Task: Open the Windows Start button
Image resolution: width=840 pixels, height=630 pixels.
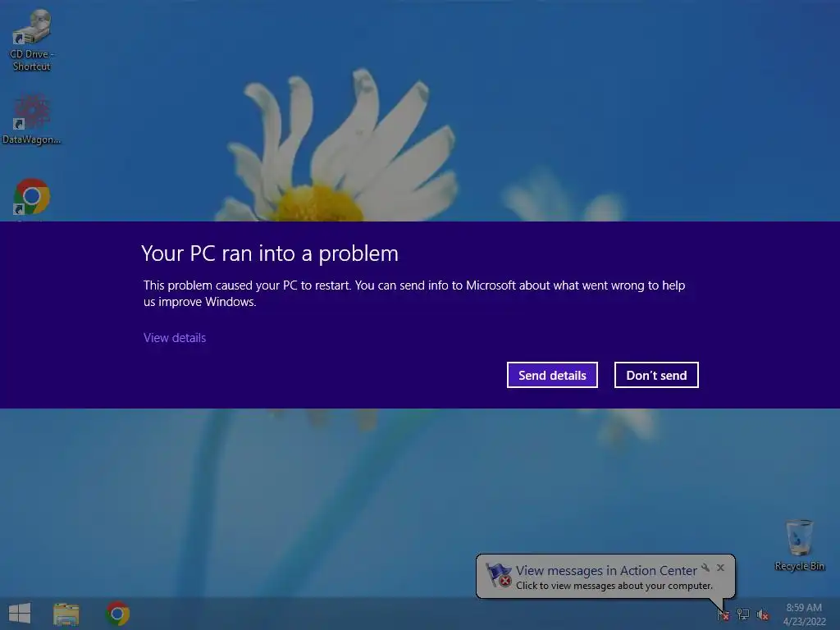Action: (x=20, y=614)
